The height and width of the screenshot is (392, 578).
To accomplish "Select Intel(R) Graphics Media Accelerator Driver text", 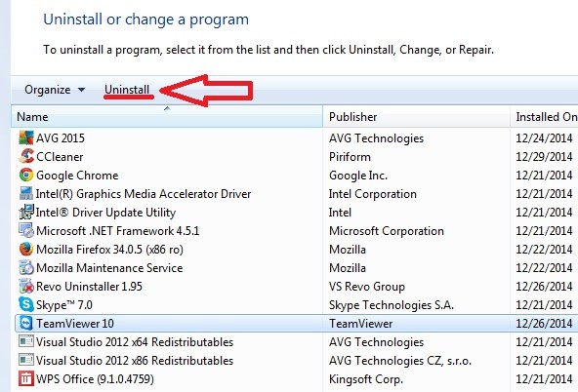I will (x=144, y=194).
